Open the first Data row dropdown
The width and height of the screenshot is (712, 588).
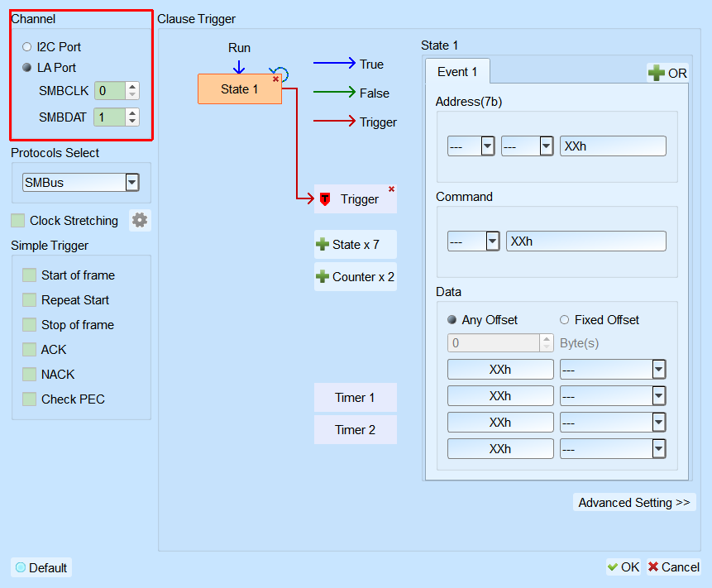(x=613, y=369)
